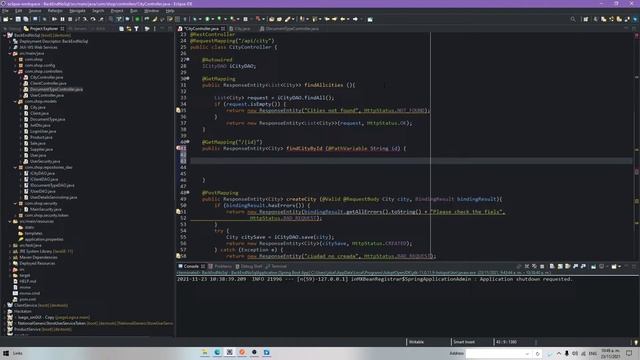Click the Edge browser taskbar icon

217,352
